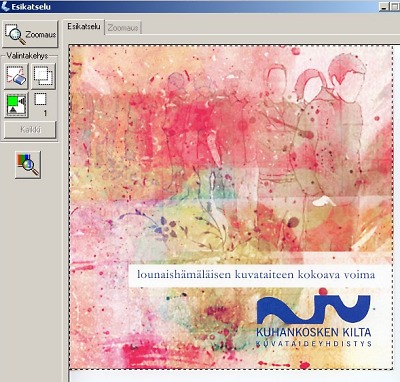Click the blue wave logo in preview
The image size is (400, 382).
pyautogui.click(x=313, y=307)
